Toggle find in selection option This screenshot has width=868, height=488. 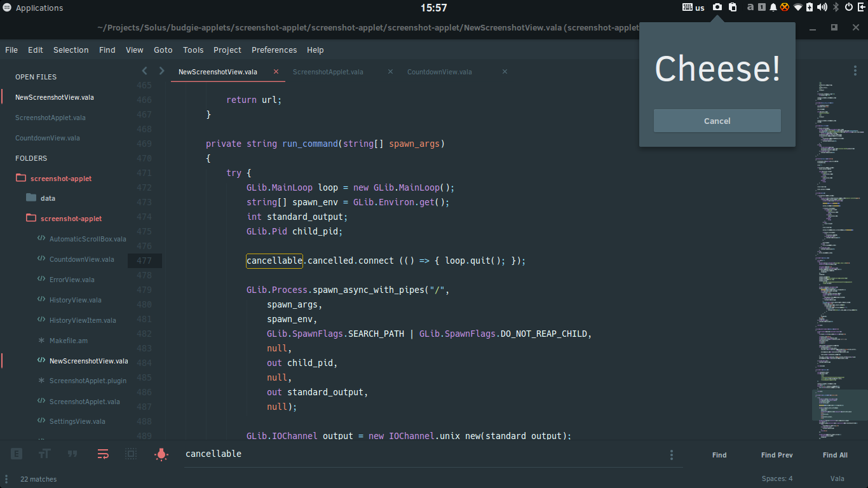click(x=131, y=454)
